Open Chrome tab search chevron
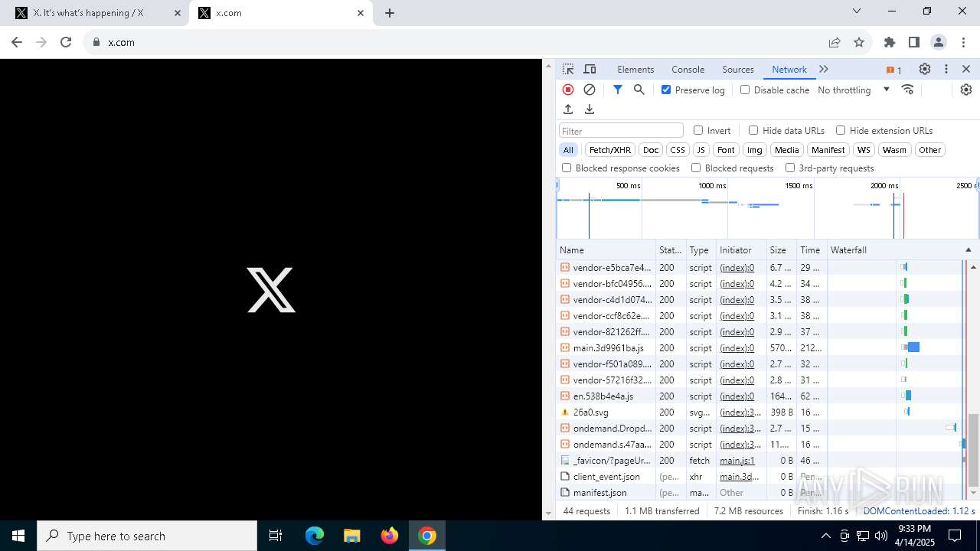 pos(857,11)
